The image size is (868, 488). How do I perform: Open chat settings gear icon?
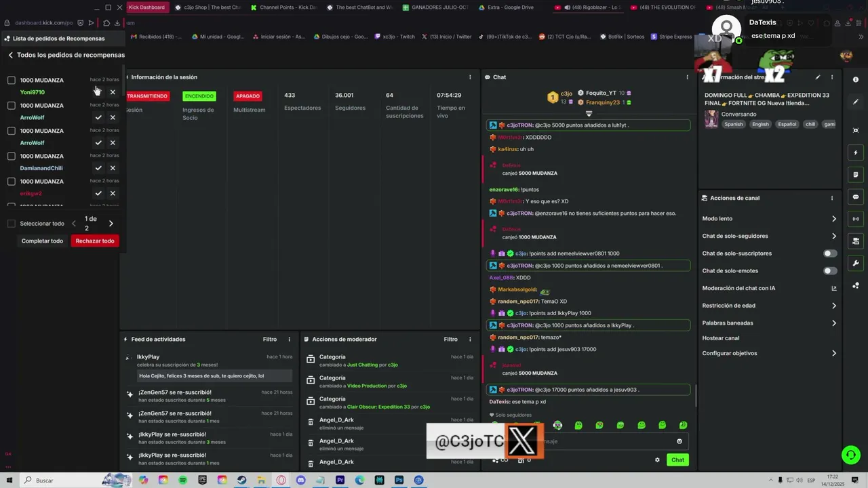pos(657,460)
